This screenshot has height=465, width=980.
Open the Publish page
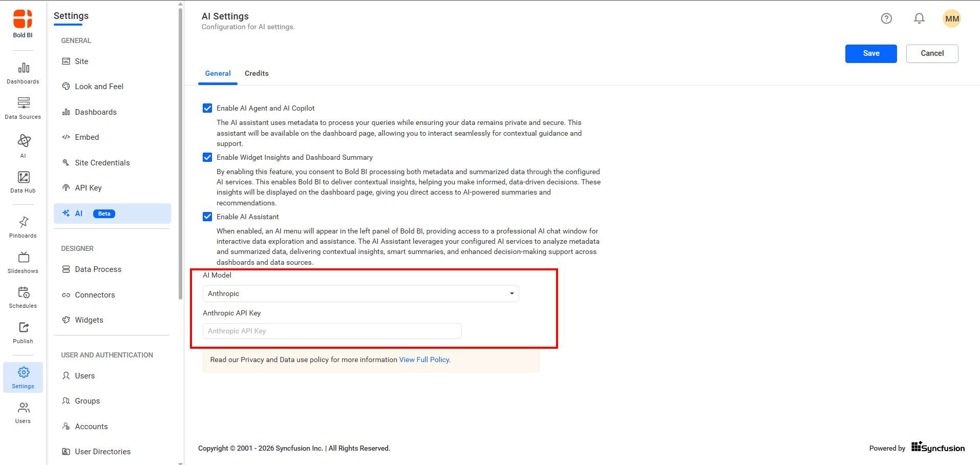[23, 333]
